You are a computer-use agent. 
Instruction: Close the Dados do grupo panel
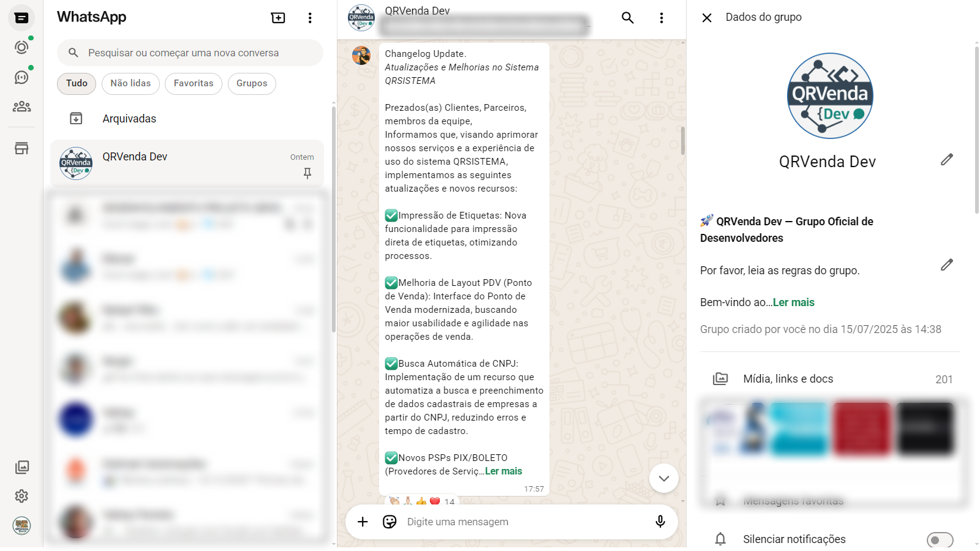click(707, 18)
